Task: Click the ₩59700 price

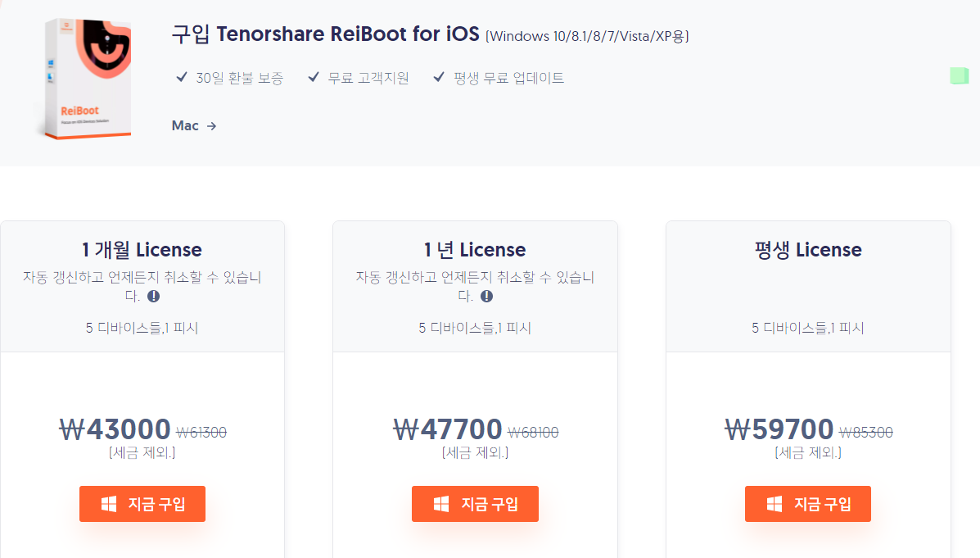Action: (x=779, y=429)
